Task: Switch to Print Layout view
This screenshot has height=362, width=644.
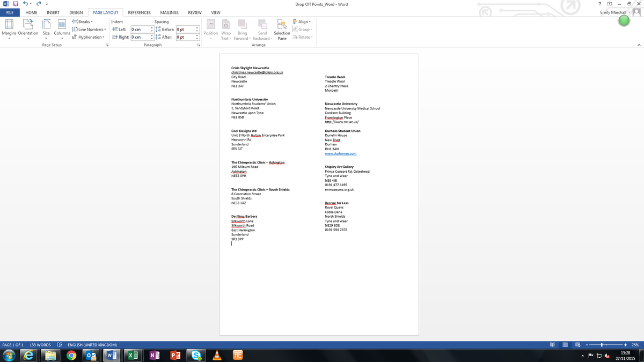Action: (x=565, y=345)
